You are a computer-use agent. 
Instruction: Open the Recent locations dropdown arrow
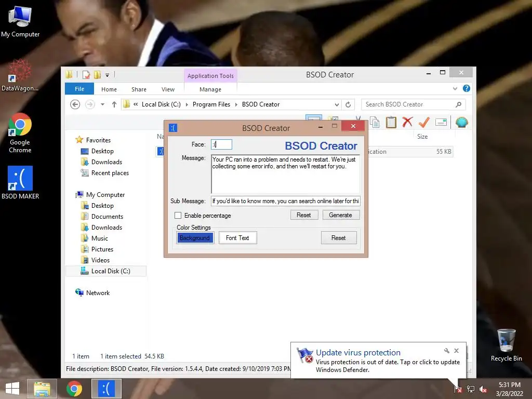(x=102, y=104)
